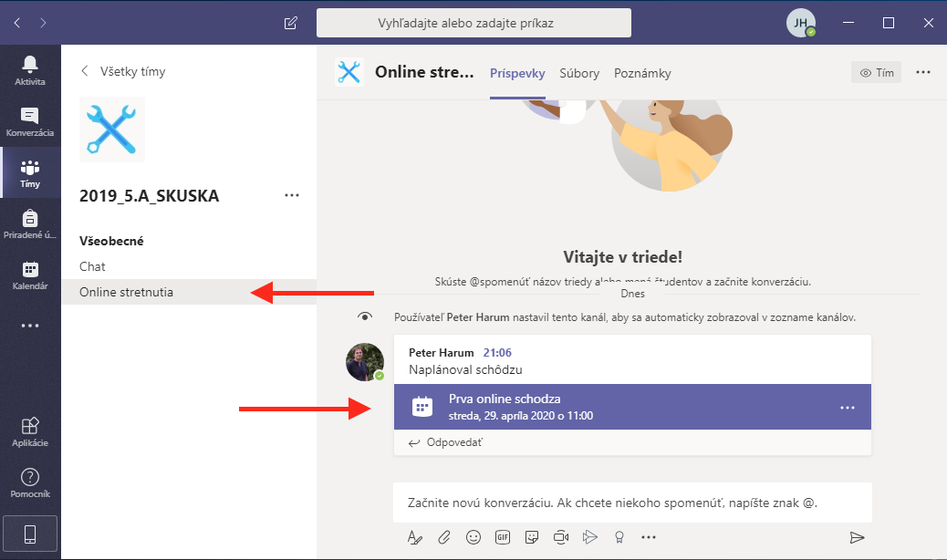Click the new chat compose icon

pos(291,23)
